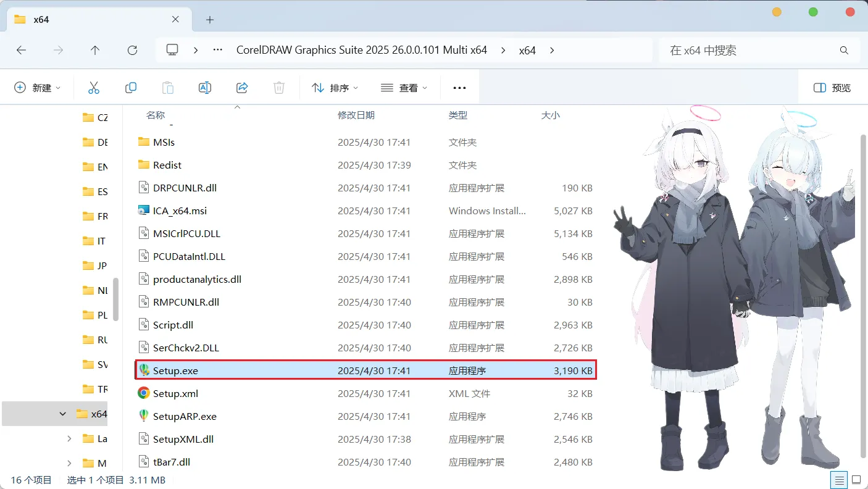Refresh the folder view
Viewport: 868px width, 489px height.
click(x=132, y=50)
